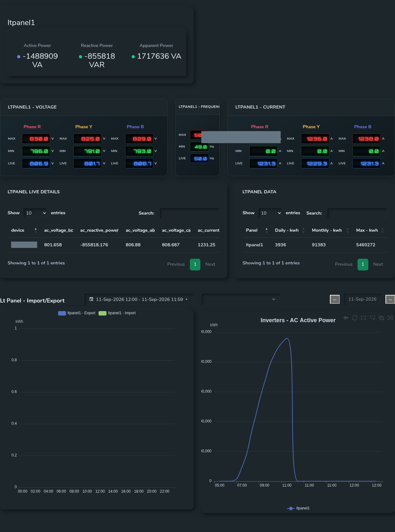
Task: Sort by device column arrows
Action: click(36, 230)
